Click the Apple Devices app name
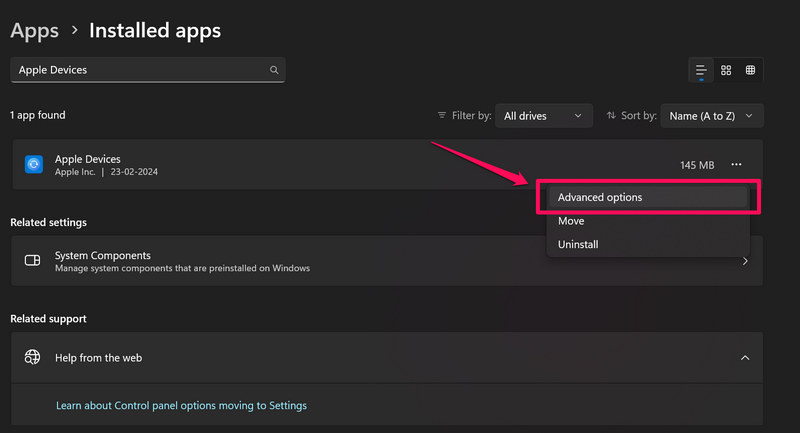This screenshot has height=433, width=800. click(x=88, y=159)
